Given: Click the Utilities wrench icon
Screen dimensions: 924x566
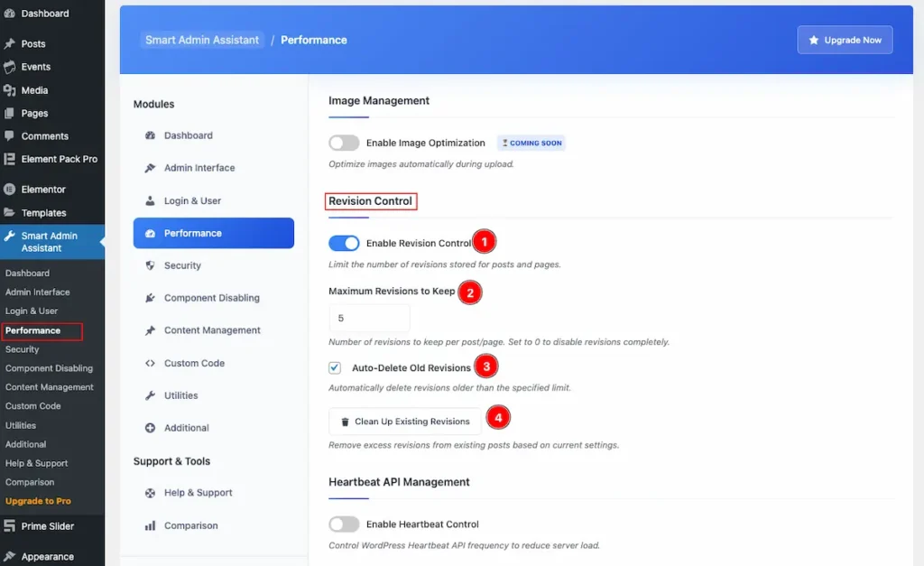Looking at the screenshot, I should click(x=151, y=395).
